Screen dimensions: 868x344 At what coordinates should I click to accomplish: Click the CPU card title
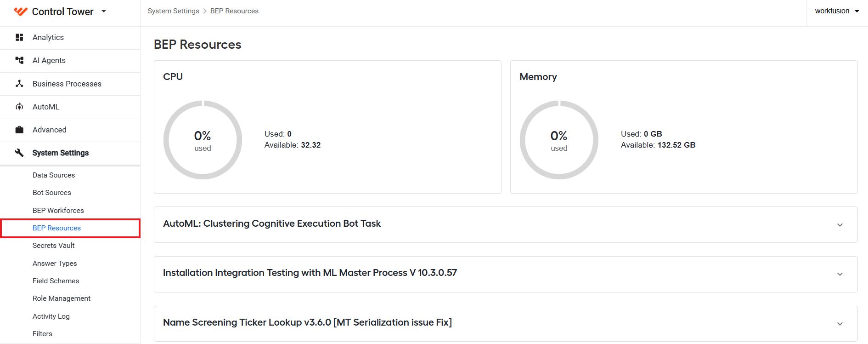pyautogui.click(x=173, y=77)
